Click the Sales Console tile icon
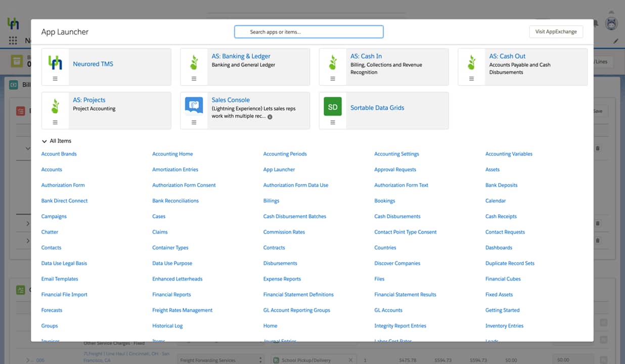 [194, 106]
